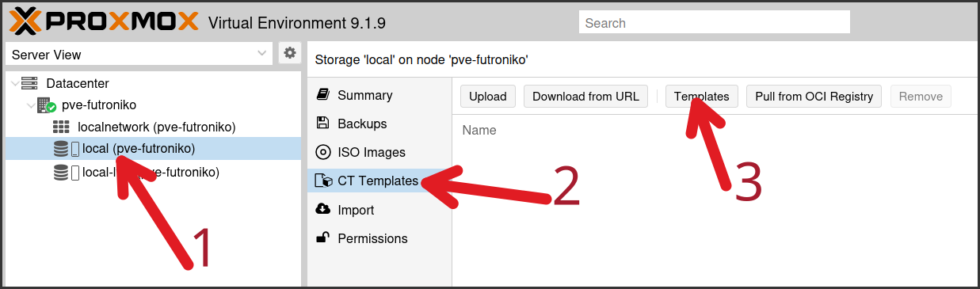Click the Download from URL button
This screenshot has height=289, width=980.
click(x=585, y=97)
